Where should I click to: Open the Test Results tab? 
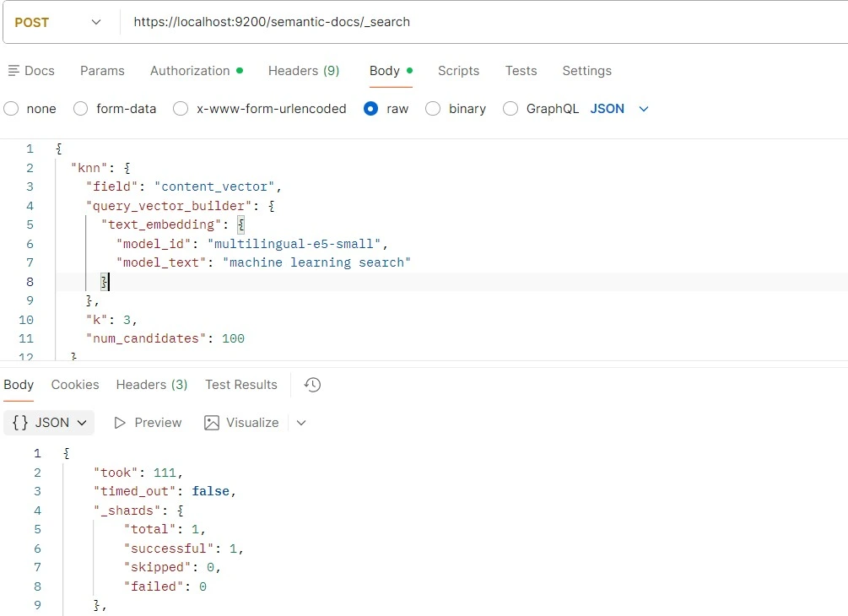pyautogui.click(x=240, y=384)
